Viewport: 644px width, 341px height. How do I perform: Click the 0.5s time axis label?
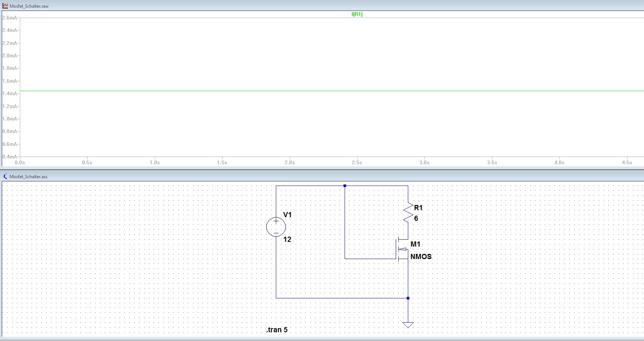87,162
